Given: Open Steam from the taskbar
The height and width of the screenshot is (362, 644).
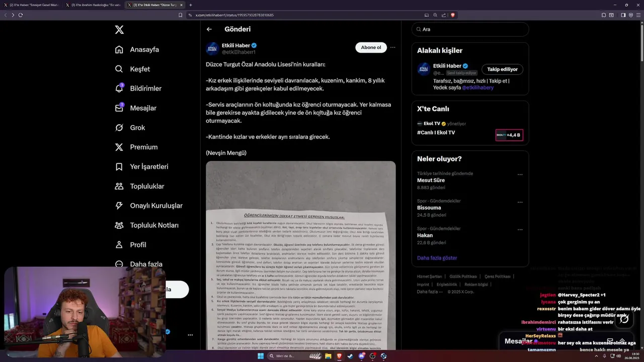Looking at the screenshot, I should (x=350, y=356).
